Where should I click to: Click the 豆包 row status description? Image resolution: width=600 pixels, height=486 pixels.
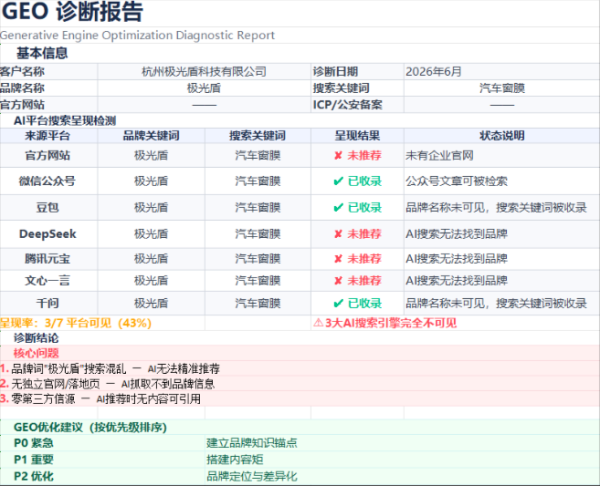(x=496, y=207)
